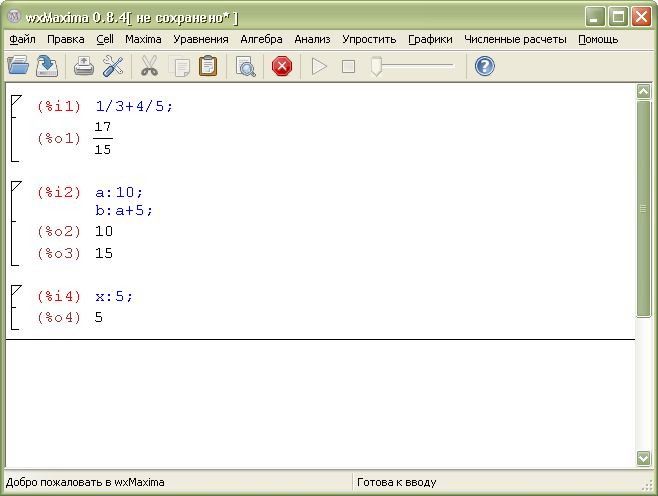Click the (%o3) output label
Viewport: 658px width, 496px height.
[59, 253]
